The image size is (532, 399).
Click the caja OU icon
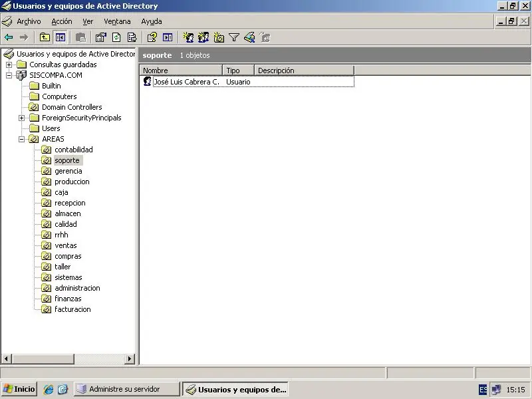46,192
